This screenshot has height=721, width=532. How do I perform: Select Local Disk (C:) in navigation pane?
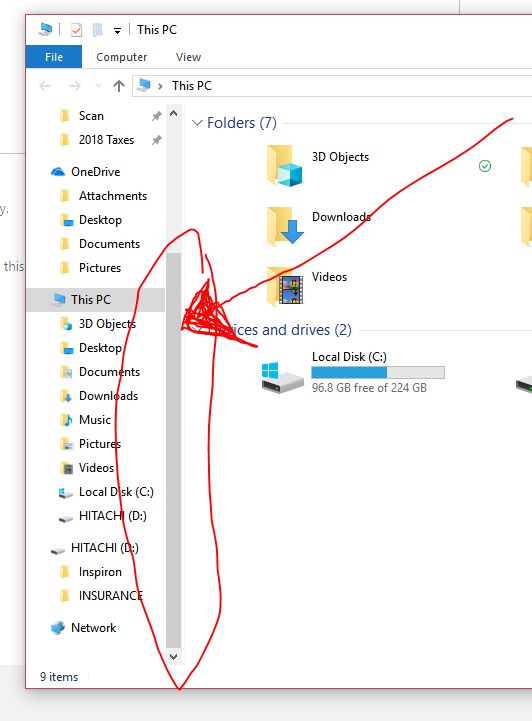tap(116, 492)
